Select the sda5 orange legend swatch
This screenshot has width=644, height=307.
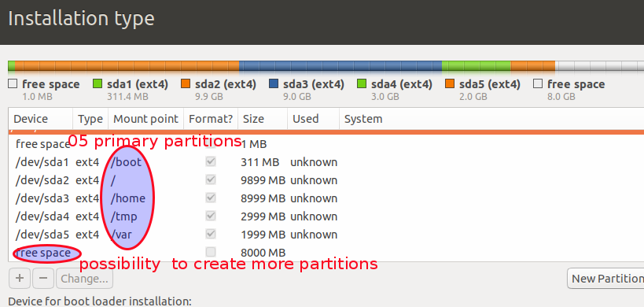pyautogui.click(x=450, y=84)
